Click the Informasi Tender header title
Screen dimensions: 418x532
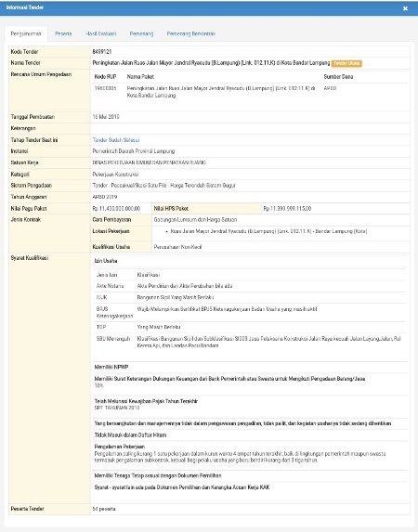coord(25,7)
